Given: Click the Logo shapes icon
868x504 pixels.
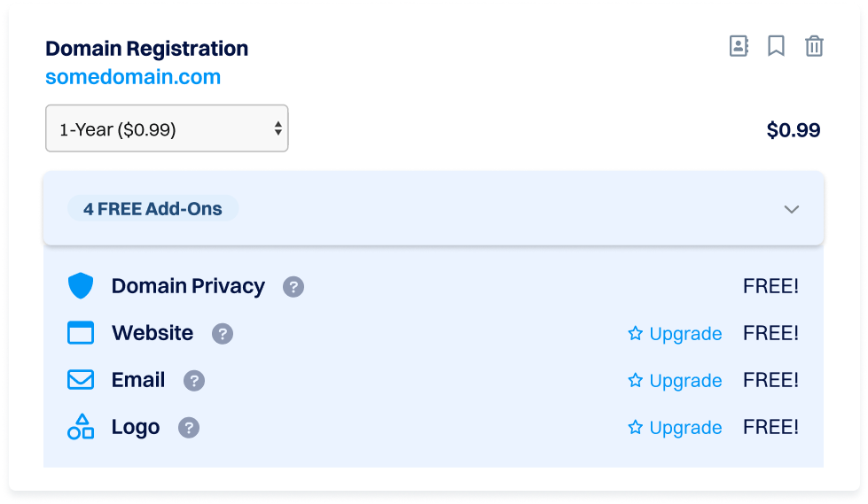Looking at the screenshot, I should tap(81, 427).
